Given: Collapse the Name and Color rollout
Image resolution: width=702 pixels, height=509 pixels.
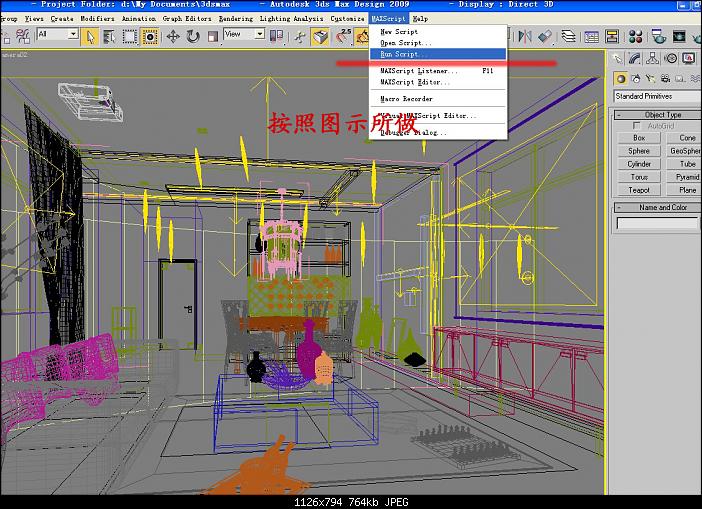Looking at the screenshot, I should (658, 207).
